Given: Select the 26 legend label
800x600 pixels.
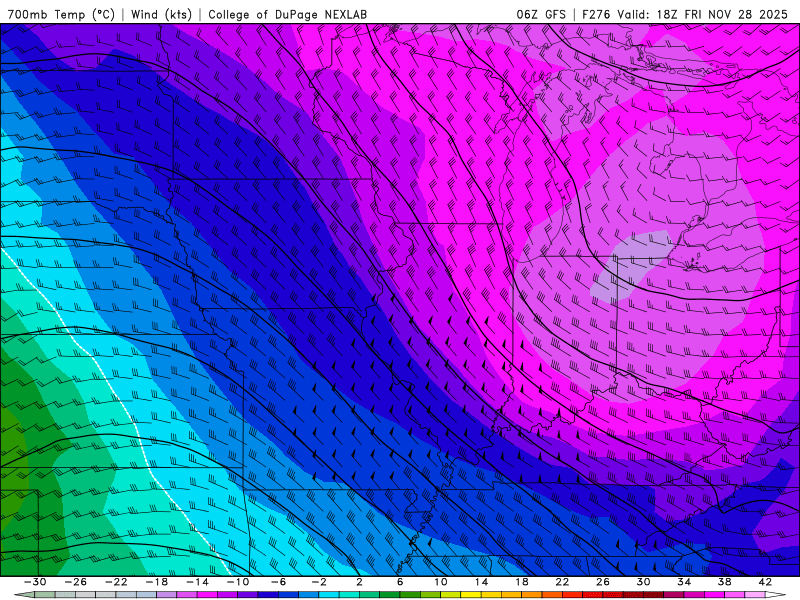Looking at the screenshot, I should click(x=603, y=582).
